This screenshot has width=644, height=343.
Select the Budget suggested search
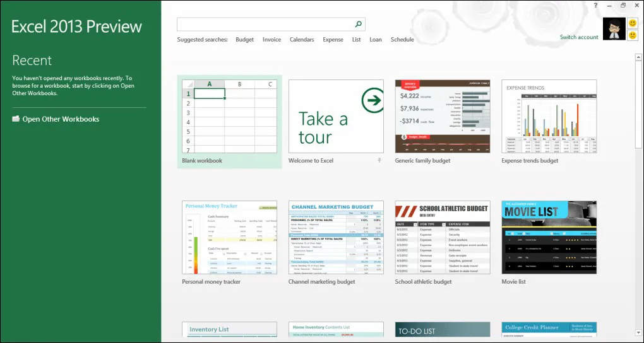244,40
